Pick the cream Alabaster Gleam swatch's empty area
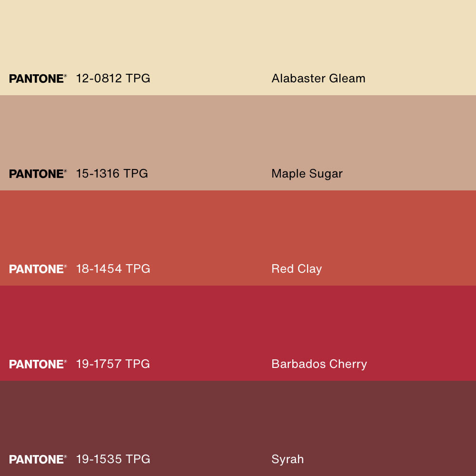476x476 pixels. tap(238, 33)
